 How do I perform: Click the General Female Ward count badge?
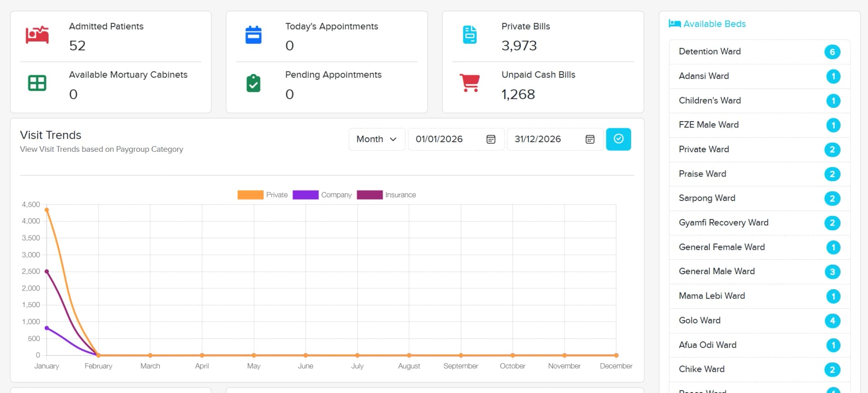(x=833, y=247)
